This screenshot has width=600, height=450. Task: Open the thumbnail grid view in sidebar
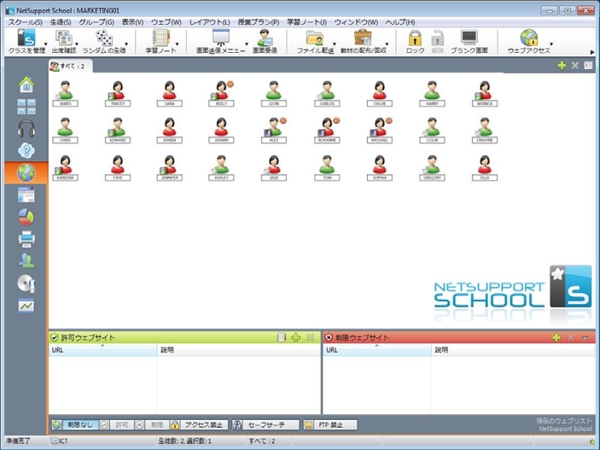coord(26,106)
